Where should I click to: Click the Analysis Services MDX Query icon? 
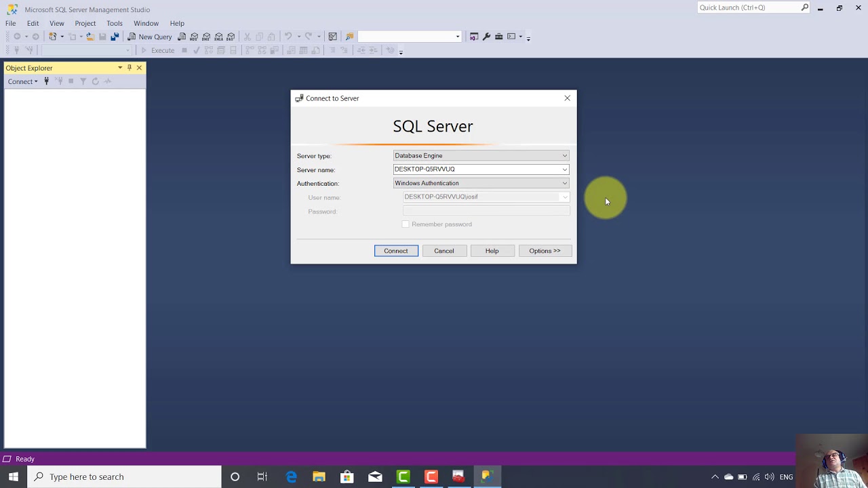[x=194, y=37]
